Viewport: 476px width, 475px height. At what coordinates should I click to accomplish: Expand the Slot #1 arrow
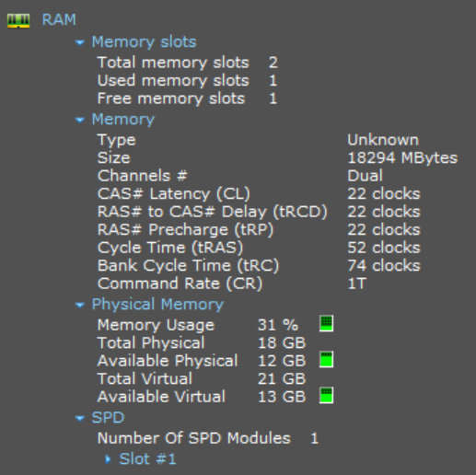pos(108,459)
